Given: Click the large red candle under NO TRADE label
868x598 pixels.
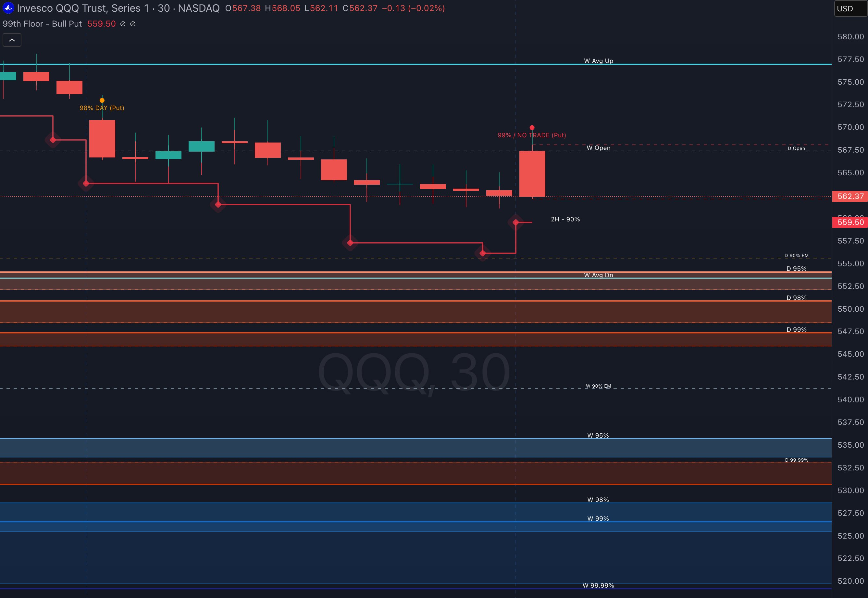Looking at the screenshot, I should tap(532, 174).
